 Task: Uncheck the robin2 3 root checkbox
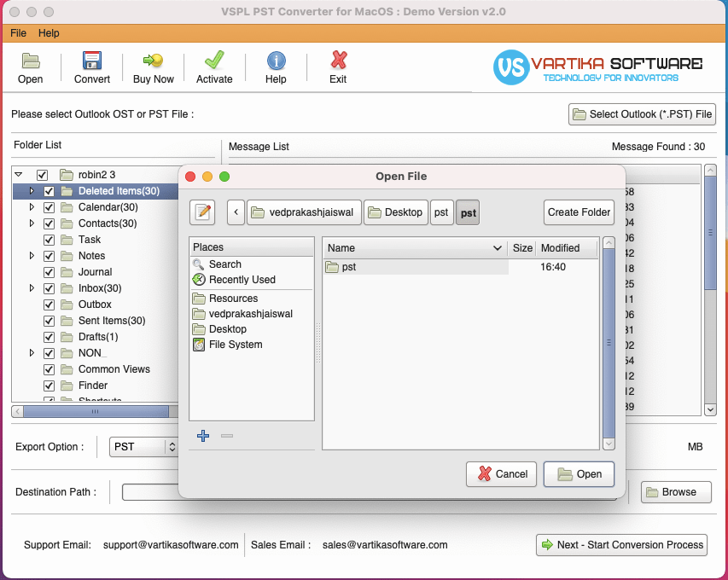click(43, 175)
